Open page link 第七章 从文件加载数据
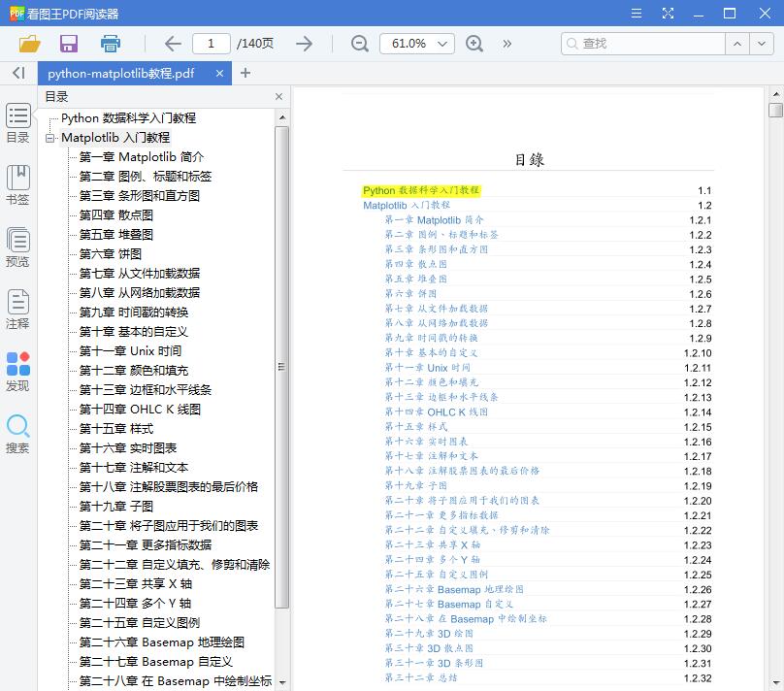The width and height of the screenshot is (784, 691). [436, 309]
